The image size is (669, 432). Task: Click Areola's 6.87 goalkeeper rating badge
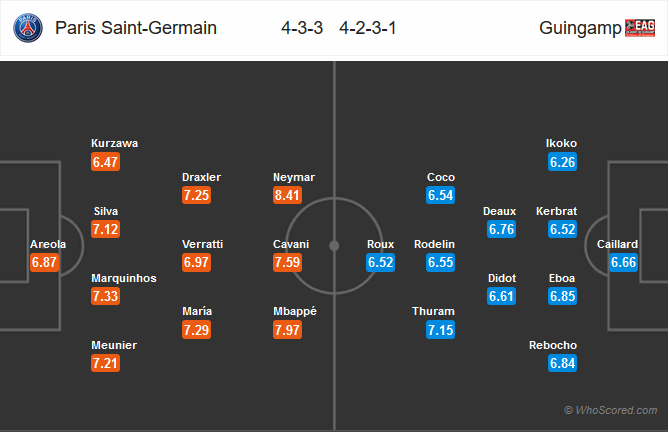pos(46,263)
